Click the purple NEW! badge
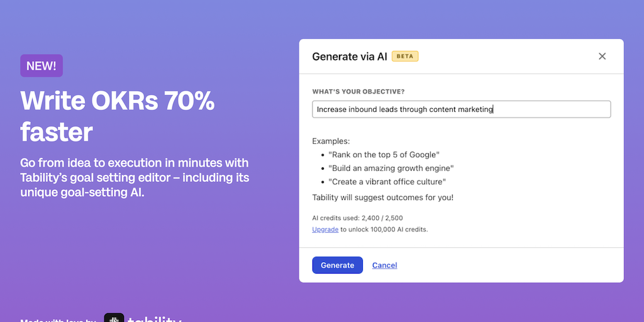Image resolution: width=644 pixels, height=322 pixels. (42, 65)
